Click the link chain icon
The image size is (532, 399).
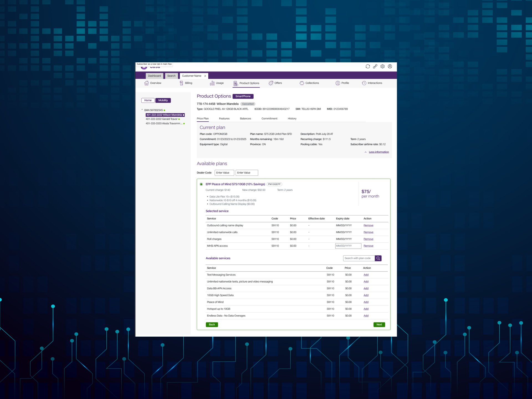(375, 66)
